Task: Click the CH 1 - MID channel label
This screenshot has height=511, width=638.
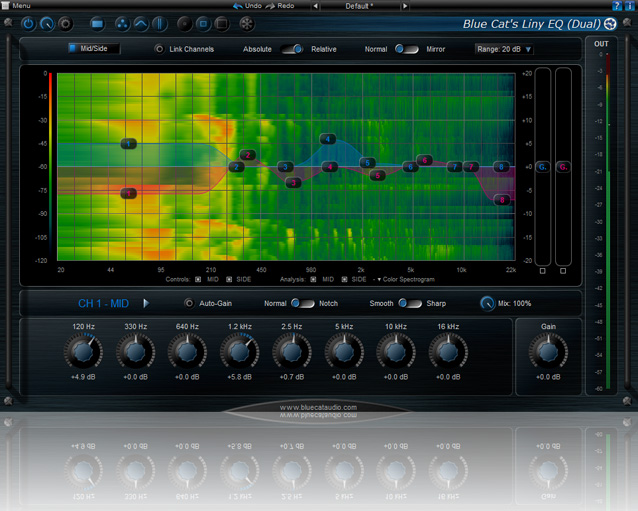Action: point(103,304)
